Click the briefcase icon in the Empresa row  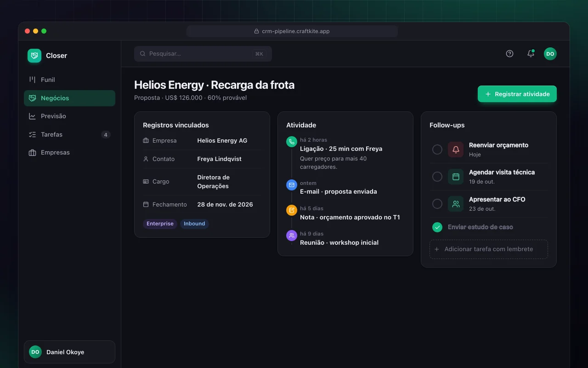point(146,141)
